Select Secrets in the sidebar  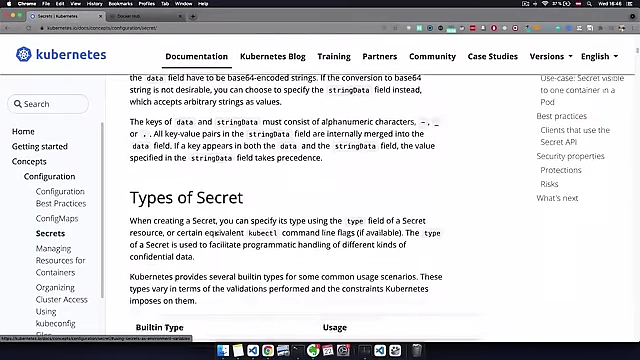50,233
